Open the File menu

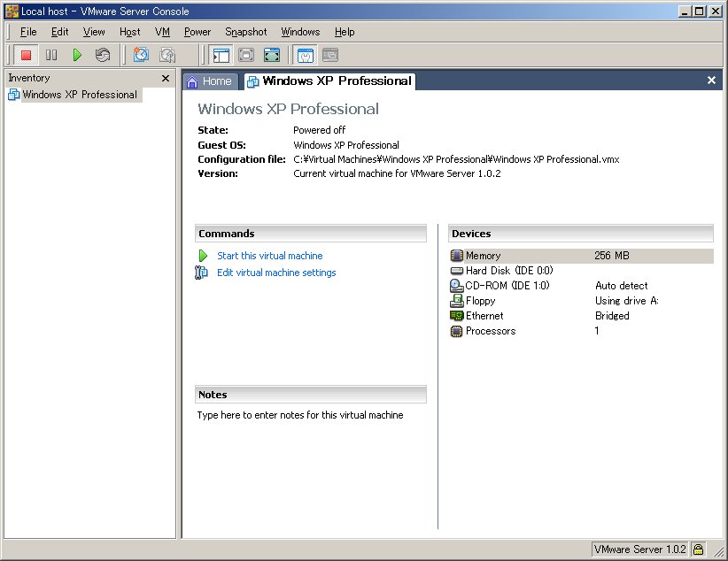28,32
